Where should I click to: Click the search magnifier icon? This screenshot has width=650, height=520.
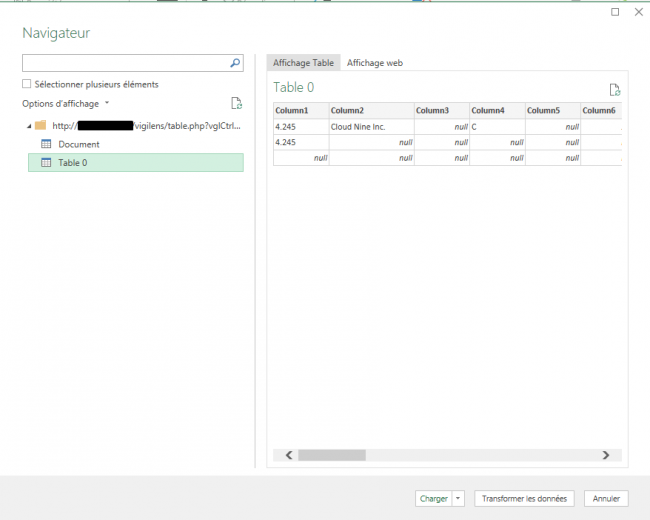235,63
